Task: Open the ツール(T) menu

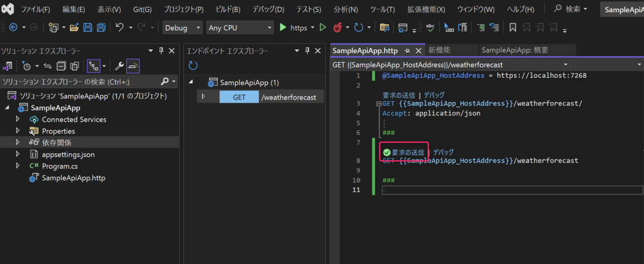Action: (x=382, y=9)
